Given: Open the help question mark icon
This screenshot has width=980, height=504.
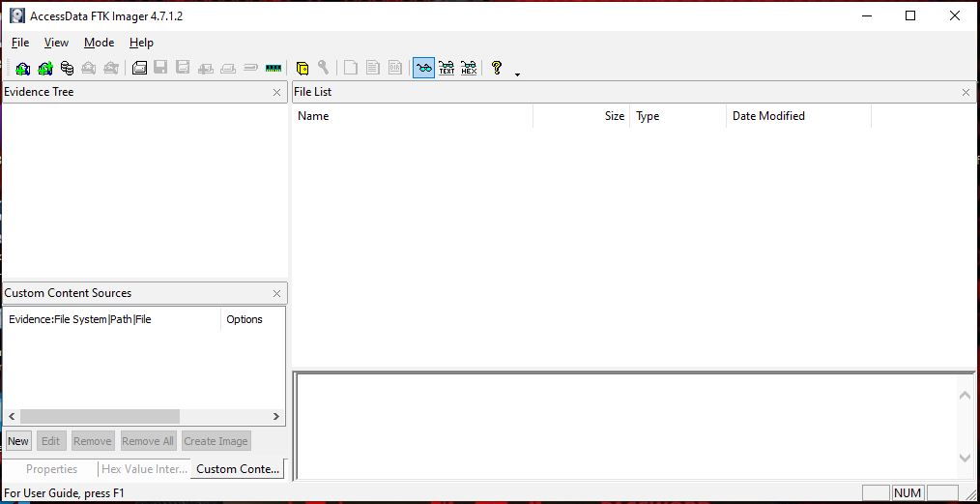Looking at the screenshot, I should pos(497,68).
